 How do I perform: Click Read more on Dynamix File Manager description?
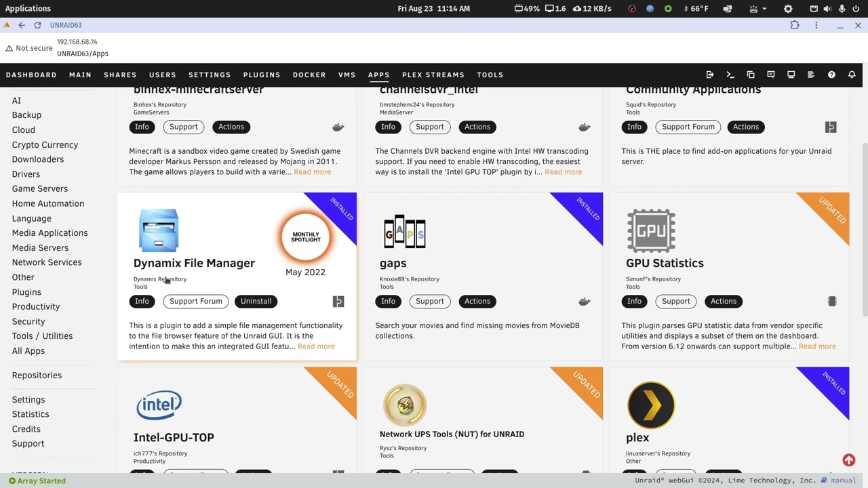click(x=316, y=346)
